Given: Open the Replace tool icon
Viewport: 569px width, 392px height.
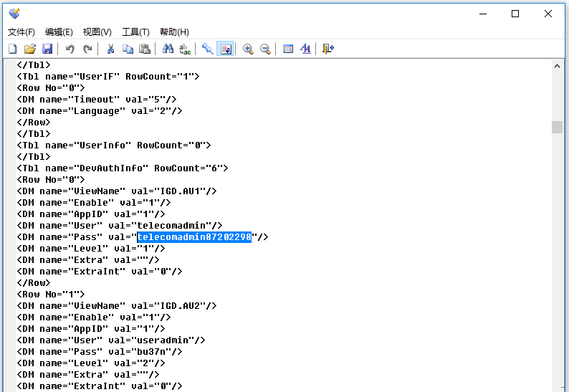Looking at the screenshot, I should coord(185,49).
